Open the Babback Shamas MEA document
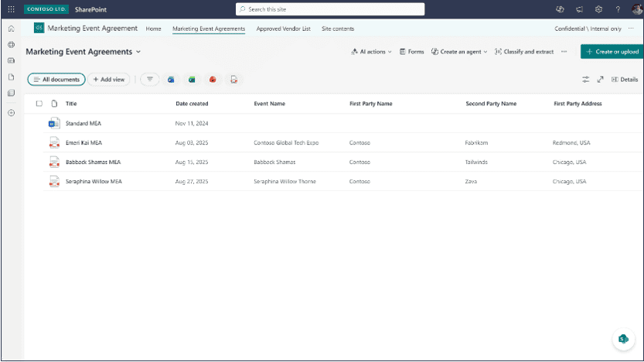This screenshot has width=644, height=362. coord(94,162)
